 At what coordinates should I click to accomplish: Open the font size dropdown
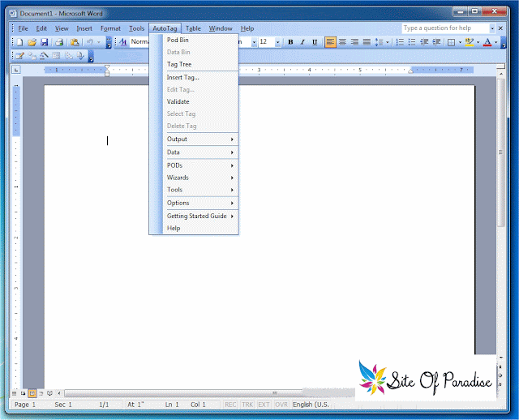tap(277, 42)
